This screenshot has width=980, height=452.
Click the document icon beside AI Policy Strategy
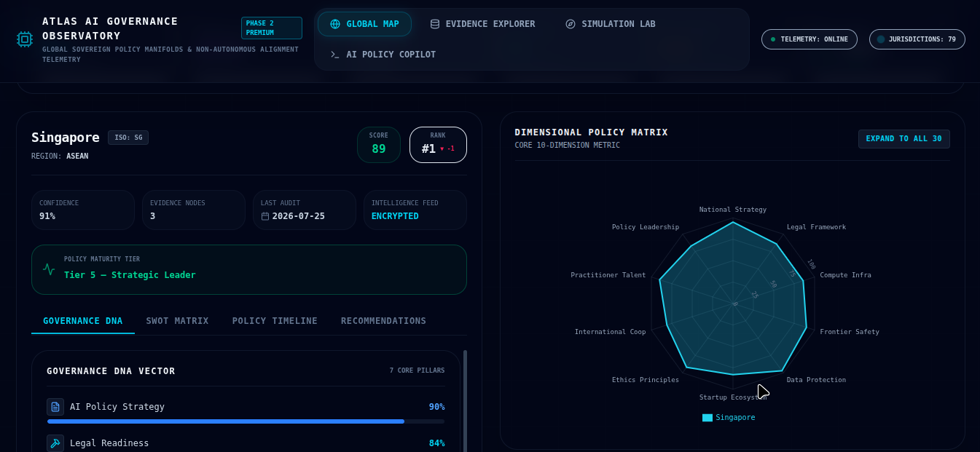pyautogui.click(x=55, y=407)
